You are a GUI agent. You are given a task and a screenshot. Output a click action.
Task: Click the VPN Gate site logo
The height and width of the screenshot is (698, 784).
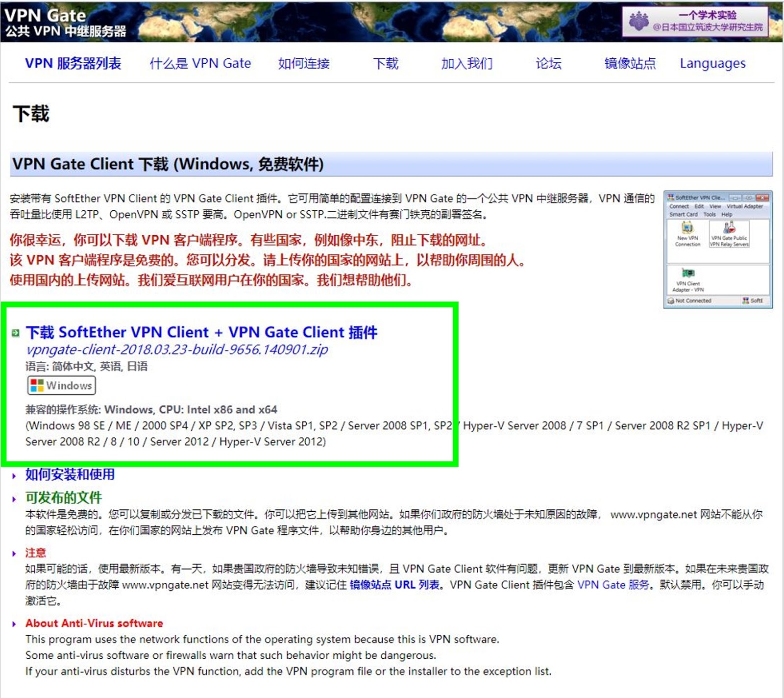pos(66,23)
